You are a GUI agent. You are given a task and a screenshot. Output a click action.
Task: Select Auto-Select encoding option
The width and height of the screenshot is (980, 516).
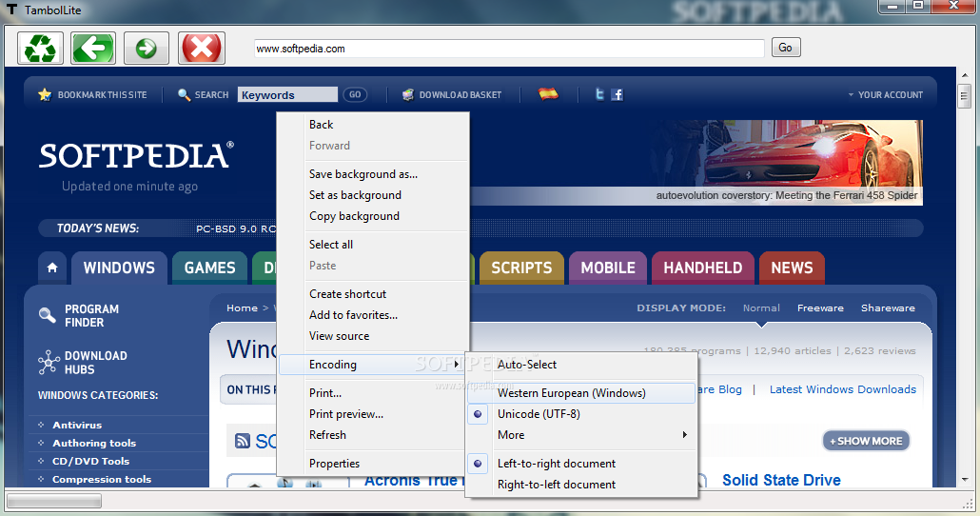click(581, 365)
